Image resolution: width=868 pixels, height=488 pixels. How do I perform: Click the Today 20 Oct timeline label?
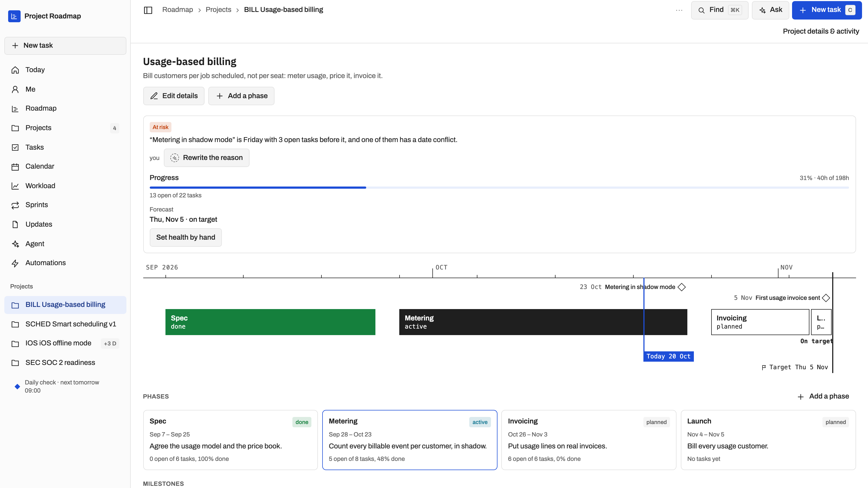point(669,356)
